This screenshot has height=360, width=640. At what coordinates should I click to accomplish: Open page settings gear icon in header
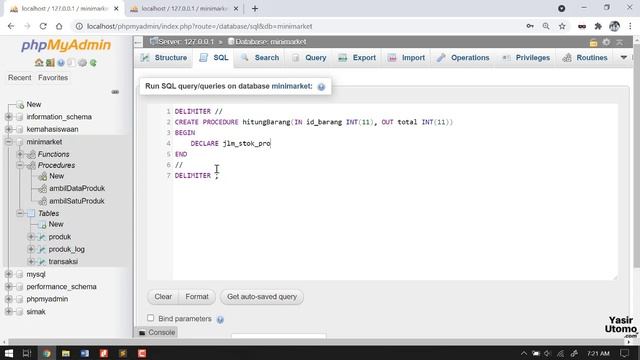click(x=607, y=42)
